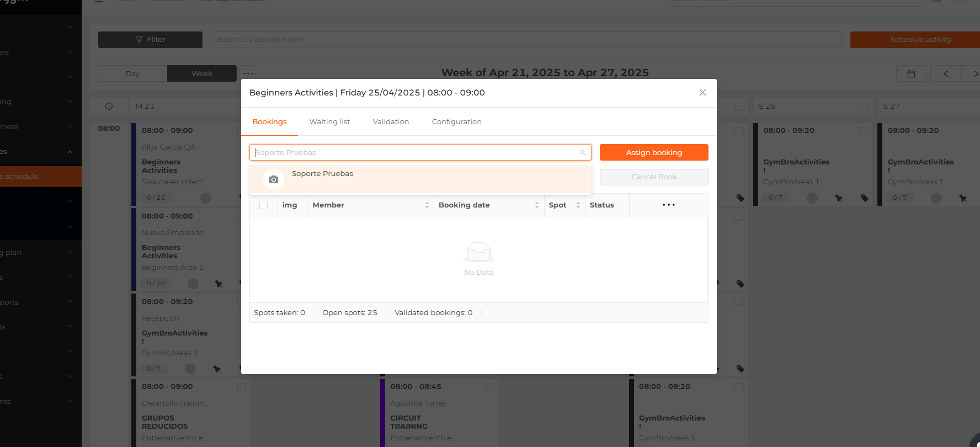Select Soporte Pruebas from the dropdown suggestions

pyautogui.click(x=420, y=179)
